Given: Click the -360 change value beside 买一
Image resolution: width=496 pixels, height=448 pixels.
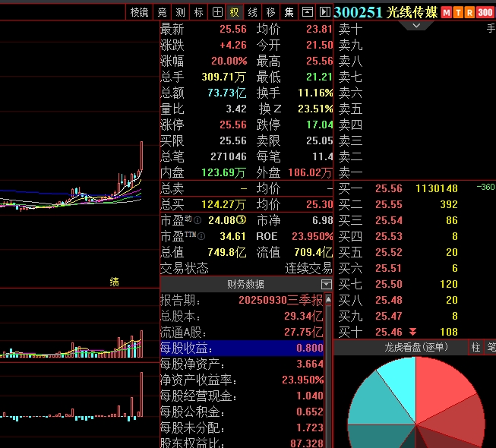Looking at the screenshot, I should (x=486, y=187).
